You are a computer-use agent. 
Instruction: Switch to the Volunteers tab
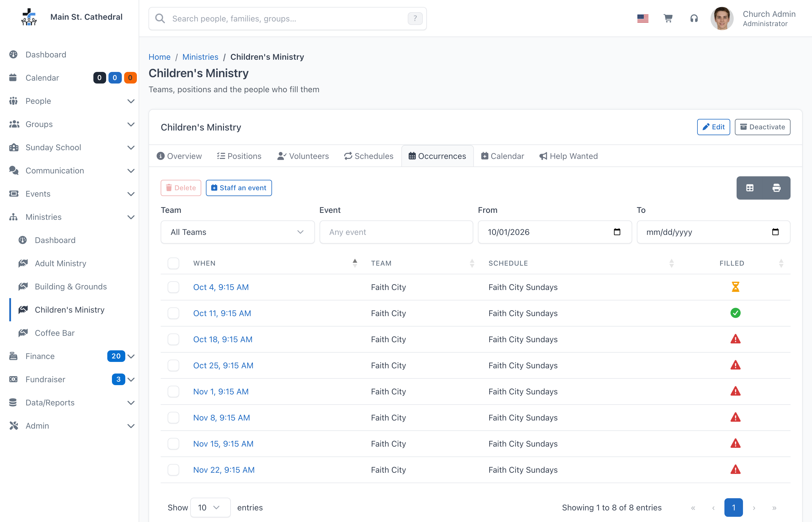tap(303, 156)
